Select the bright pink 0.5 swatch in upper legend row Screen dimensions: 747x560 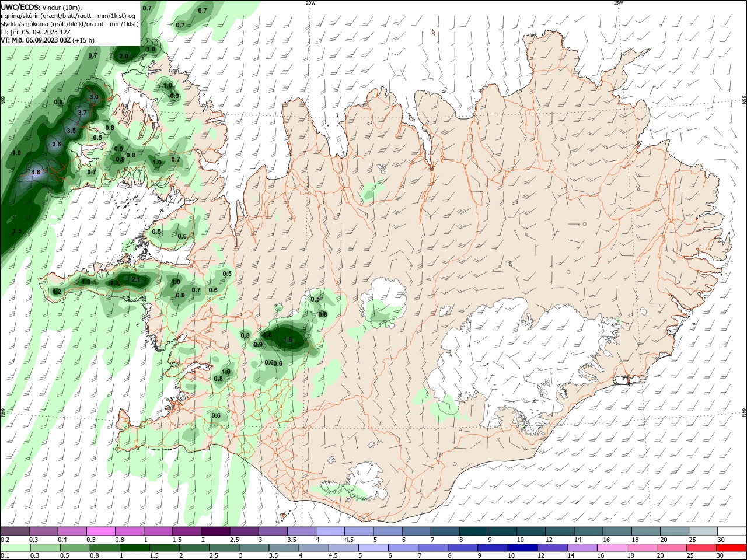click(x=100, y=531)
